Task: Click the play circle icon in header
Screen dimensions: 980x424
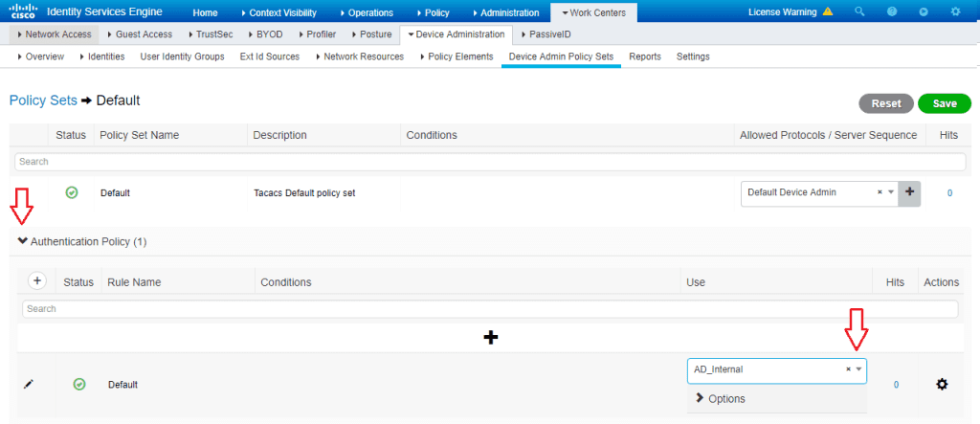Action: [x=924, y=12]
